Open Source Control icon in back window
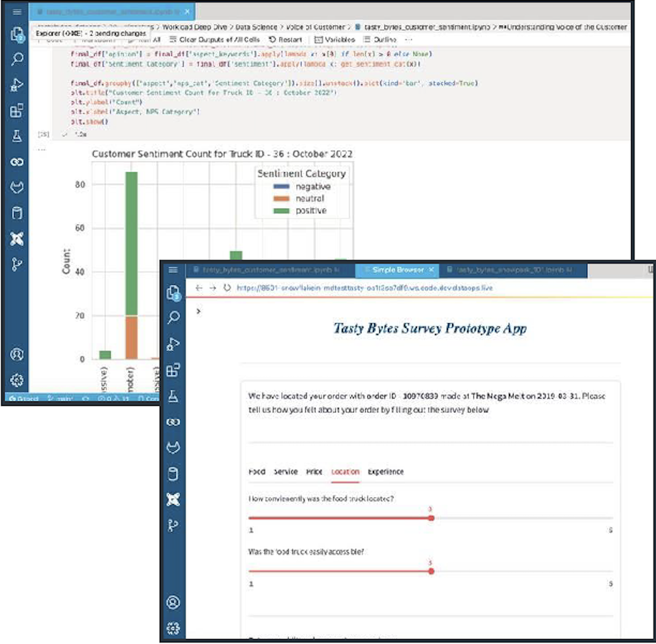The height and width of the screenshot is (644, 656). (x=17, y=264)
